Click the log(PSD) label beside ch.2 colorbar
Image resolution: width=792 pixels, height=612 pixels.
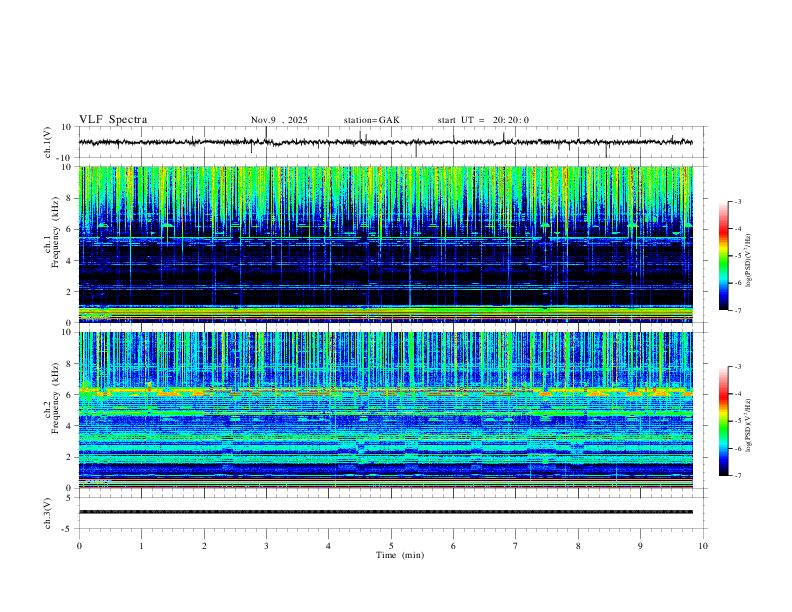pyautogui.click(x=748, y=426)
